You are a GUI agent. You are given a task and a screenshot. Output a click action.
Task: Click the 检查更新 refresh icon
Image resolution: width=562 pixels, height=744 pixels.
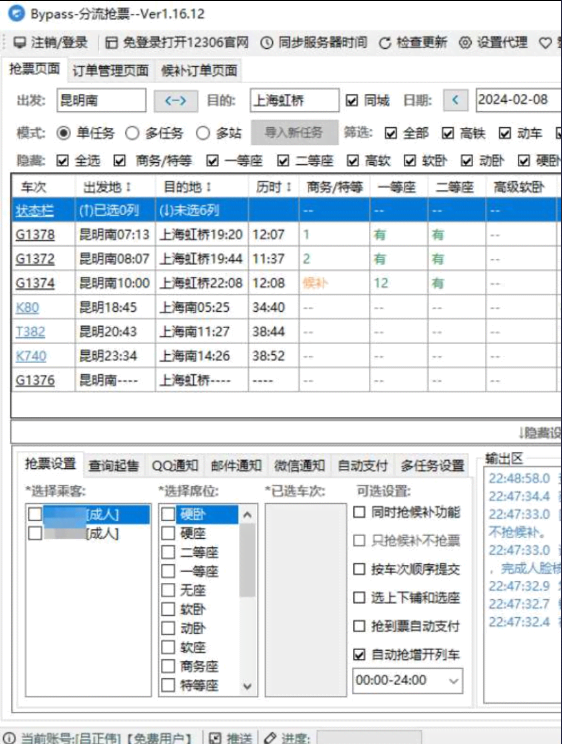point(385,43)
